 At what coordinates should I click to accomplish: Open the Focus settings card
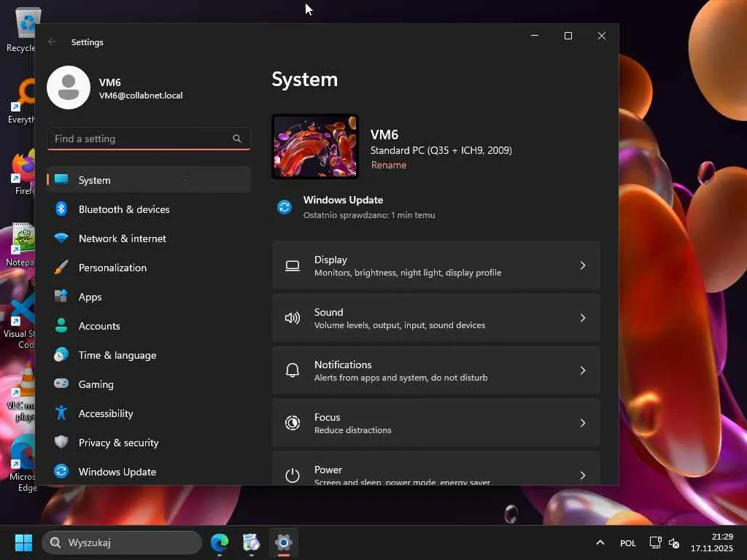[436, 422]
